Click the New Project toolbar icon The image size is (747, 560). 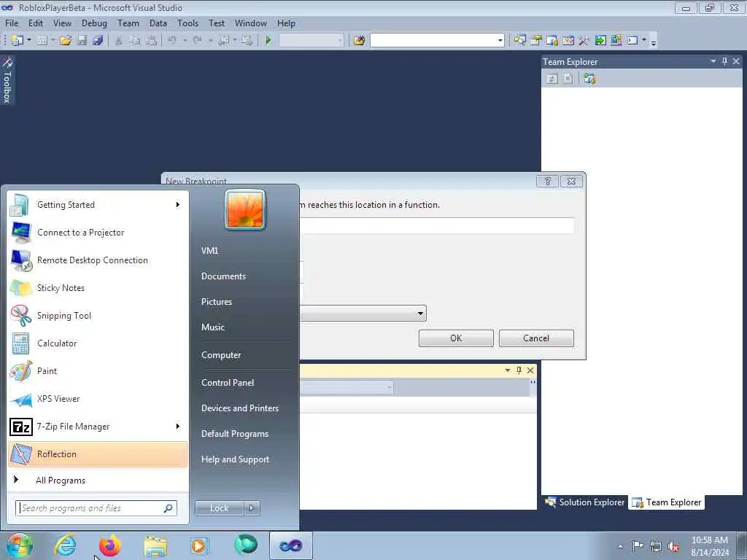tap(18, 41)
